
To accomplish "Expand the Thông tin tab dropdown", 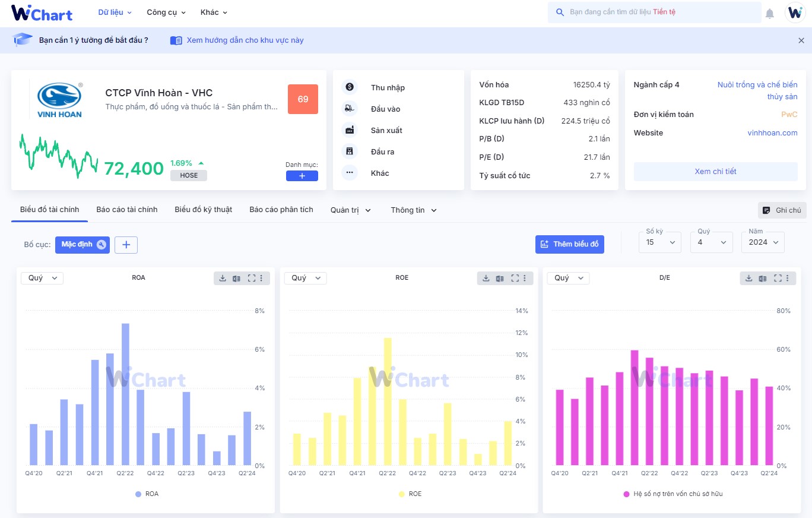I will pos(414,210).
